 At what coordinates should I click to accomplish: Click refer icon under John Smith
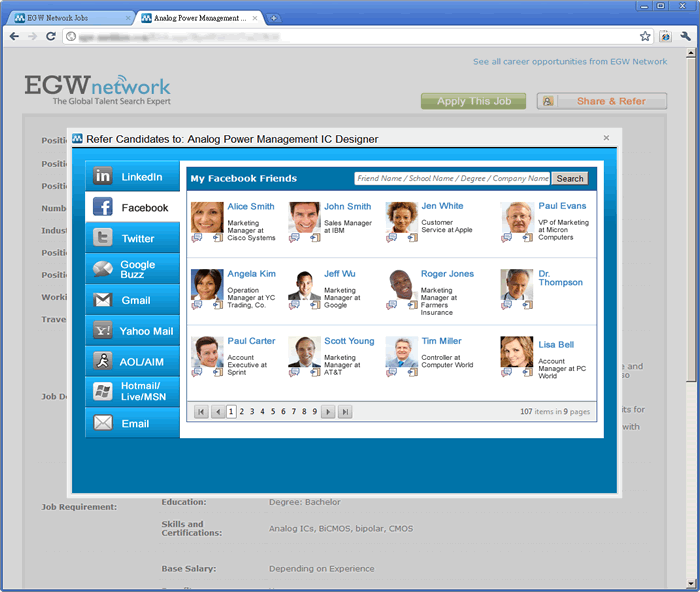click(x=315, y=238)
